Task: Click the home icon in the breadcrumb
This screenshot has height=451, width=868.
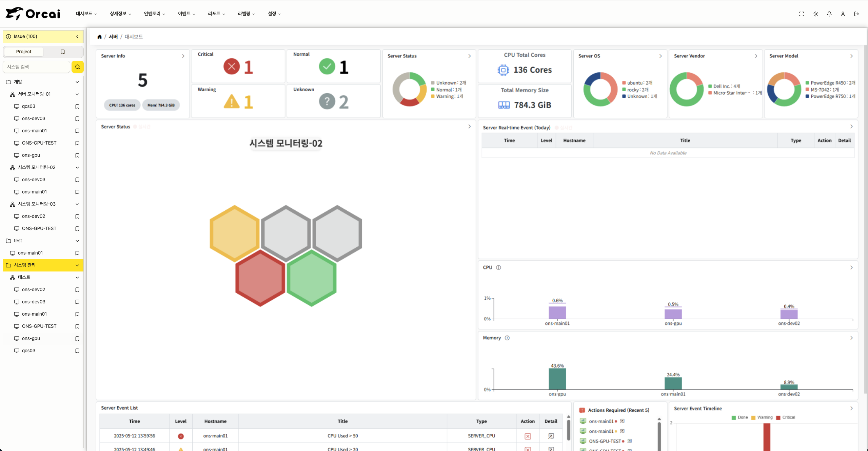Action: coord(99,37)
